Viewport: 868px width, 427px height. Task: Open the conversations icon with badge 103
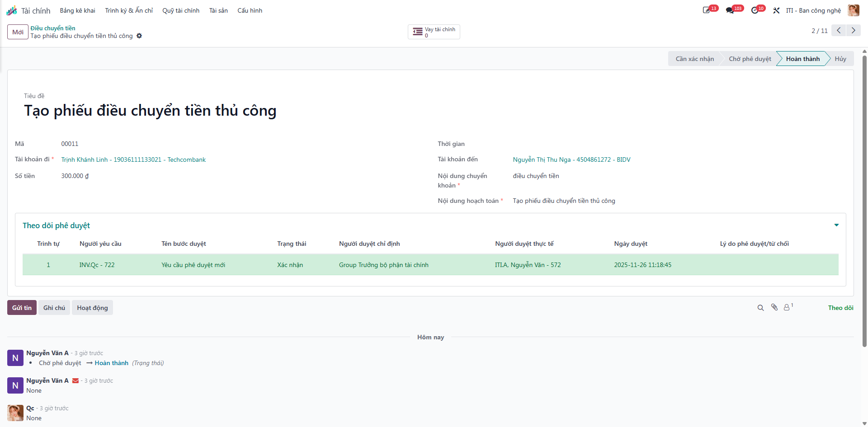pos(730,10)
